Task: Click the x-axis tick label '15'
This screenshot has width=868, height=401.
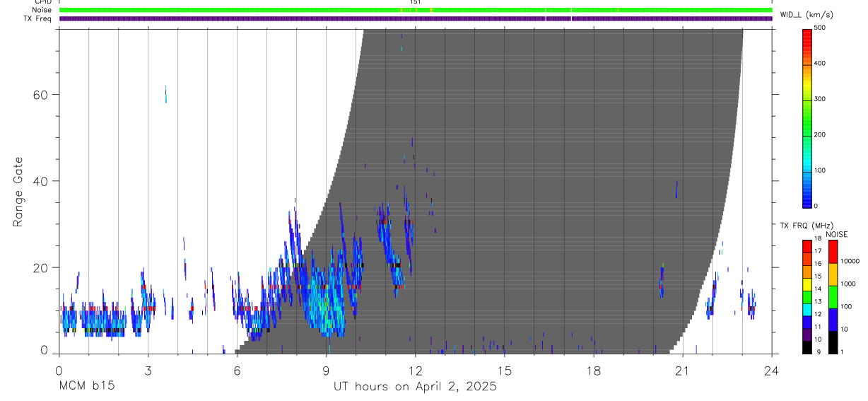Action: pos(504,371)
